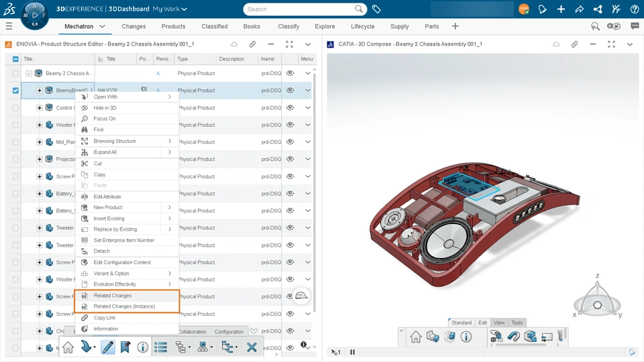Click the bell icon at the viewer bottom right

(x=632, y=352)
